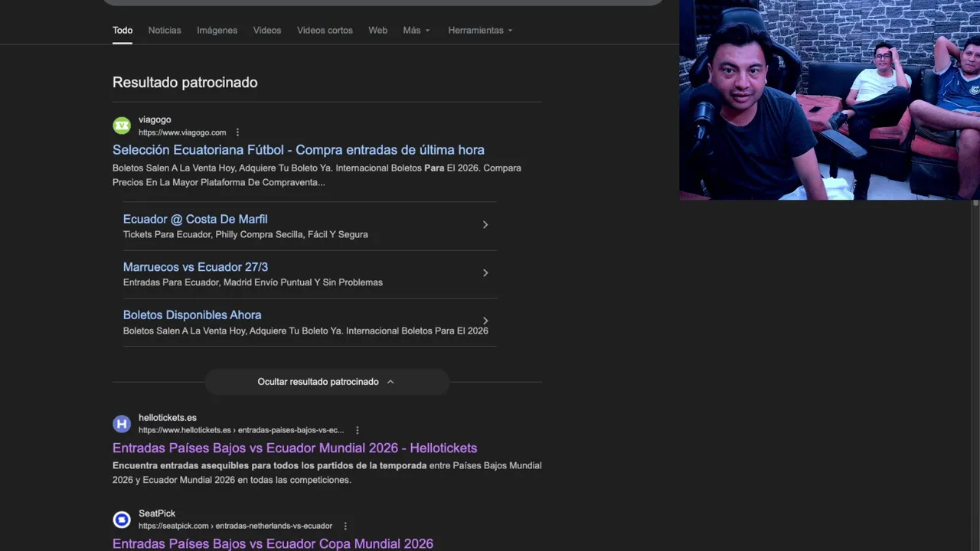Select the Todo tab

[122, 31]
